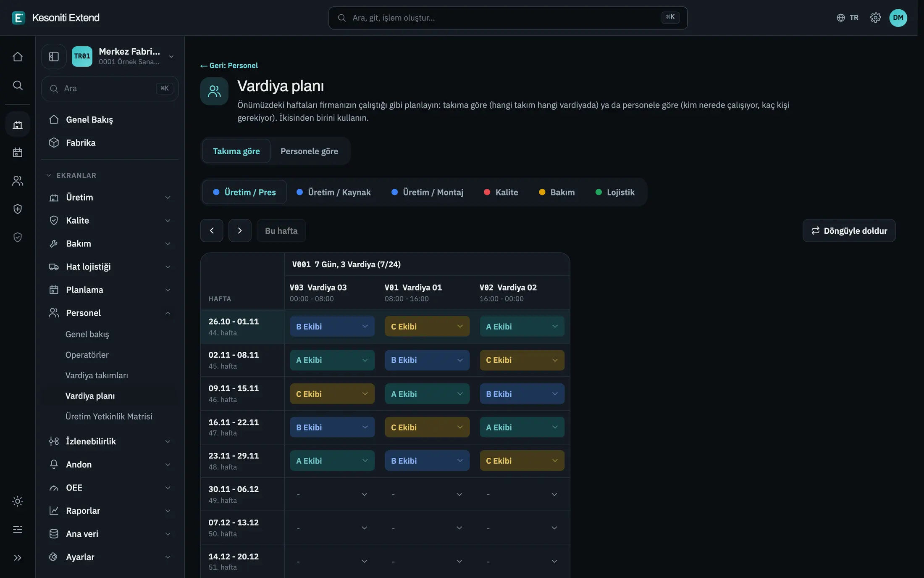Screen dimensions: 924x578
Task: Select factory icon in left rail
Action: pyautogui.click(x=18, y=124)
